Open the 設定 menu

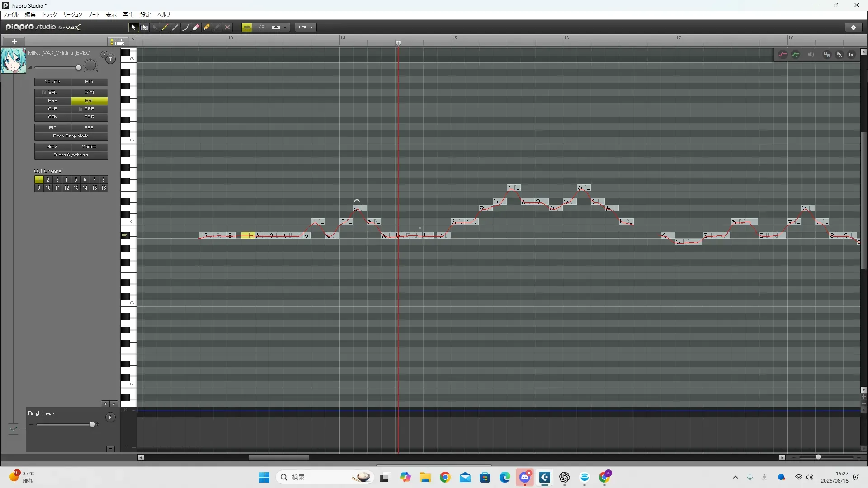[145, 15]
